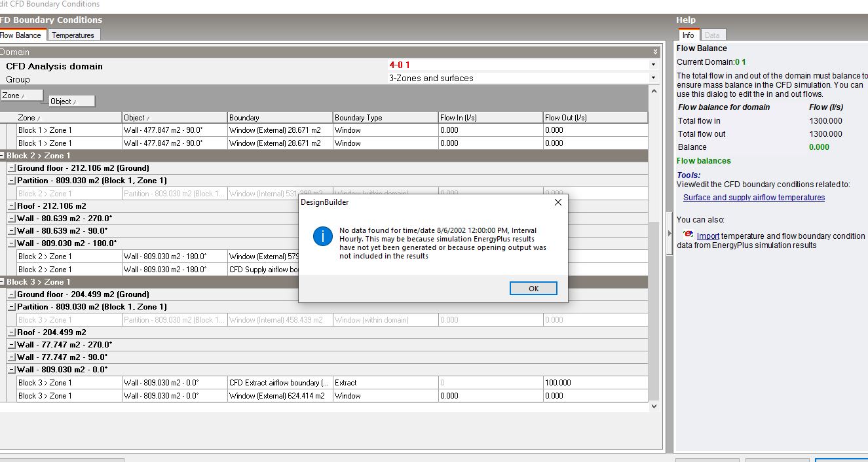Screen dimensions: 868x462
Task: Click the 100.000 Flow Out cell for Extract
Action: click(595, 383)
